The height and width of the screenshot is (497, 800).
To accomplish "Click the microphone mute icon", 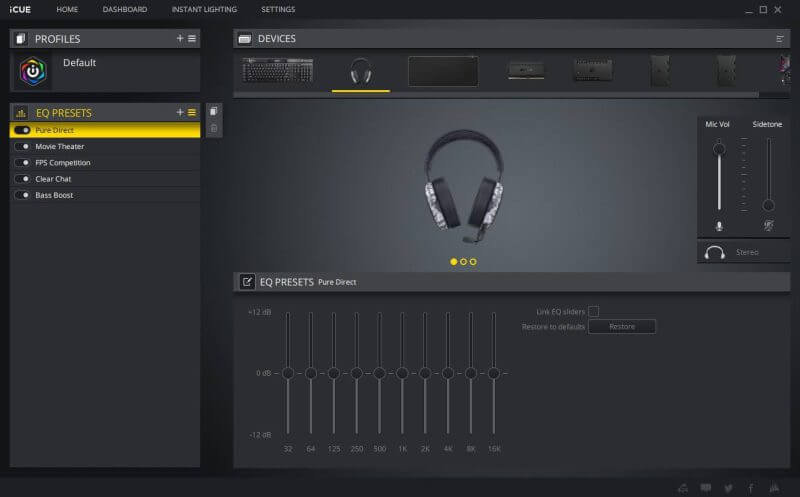I will tap(718, 227).
